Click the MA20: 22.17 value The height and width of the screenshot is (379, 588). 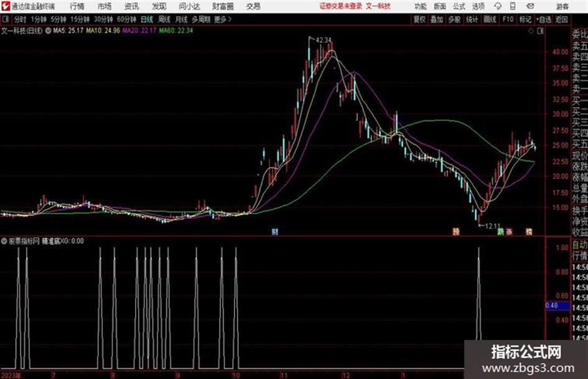tap(139, 30)
